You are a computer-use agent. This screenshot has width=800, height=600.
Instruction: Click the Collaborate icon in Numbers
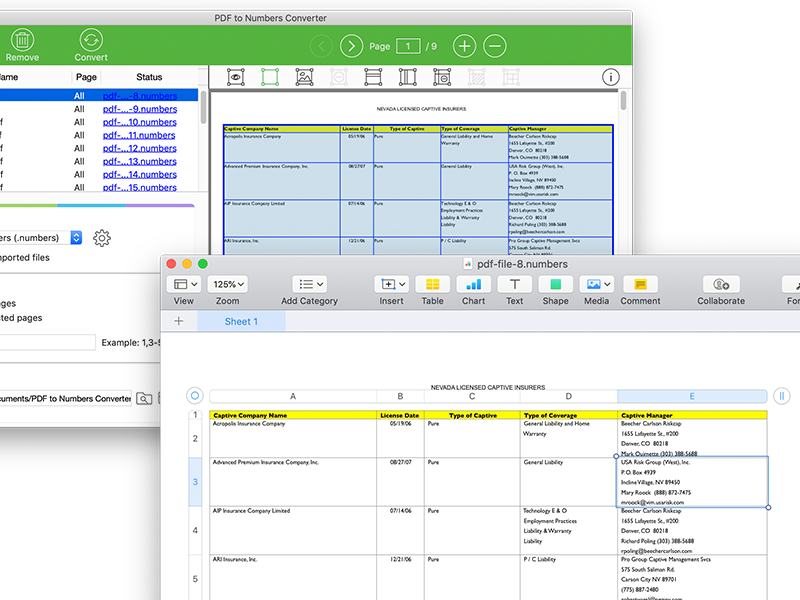[x=721, y=284]
